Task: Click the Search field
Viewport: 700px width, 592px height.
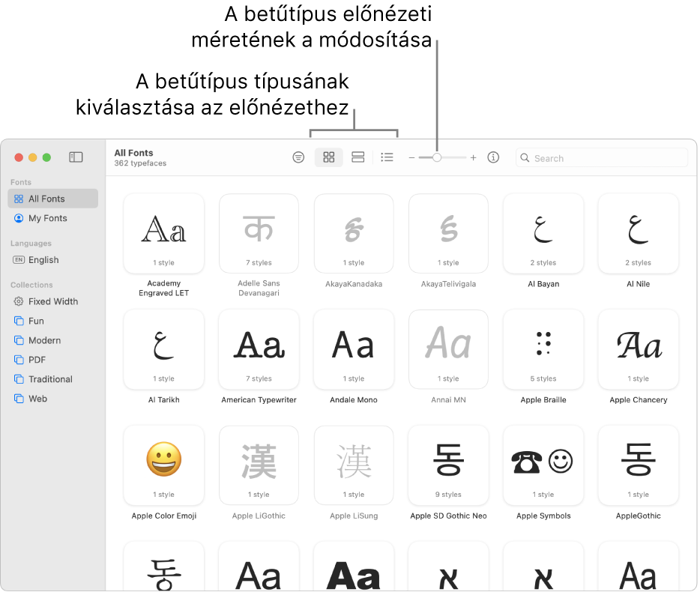Action: tap(601, 158)
